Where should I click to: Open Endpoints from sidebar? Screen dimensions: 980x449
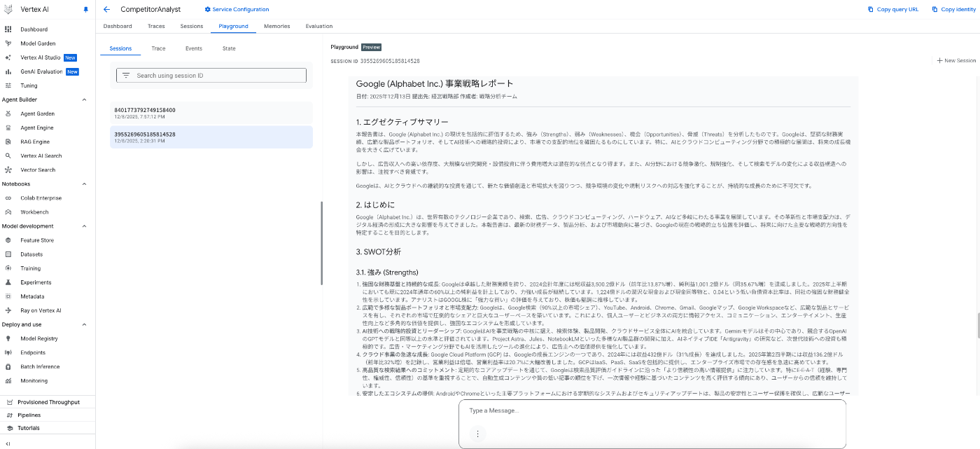(33, 352)
